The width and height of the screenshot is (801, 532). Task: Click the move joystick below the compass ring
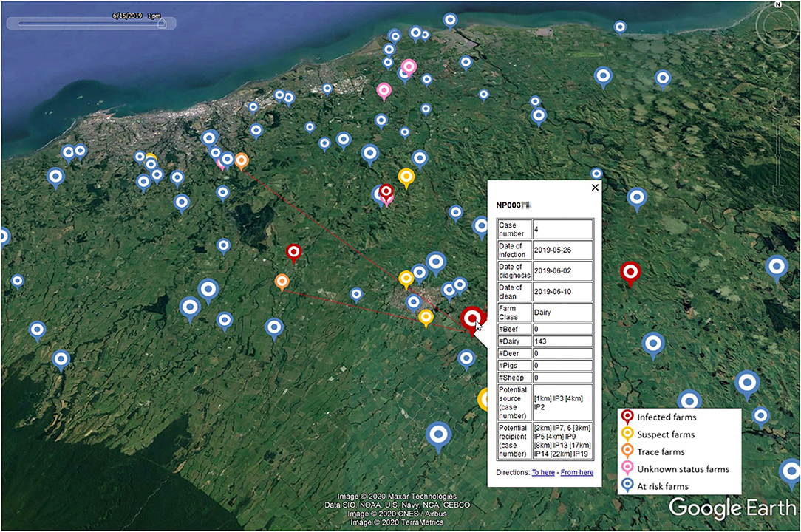(777, 66)
